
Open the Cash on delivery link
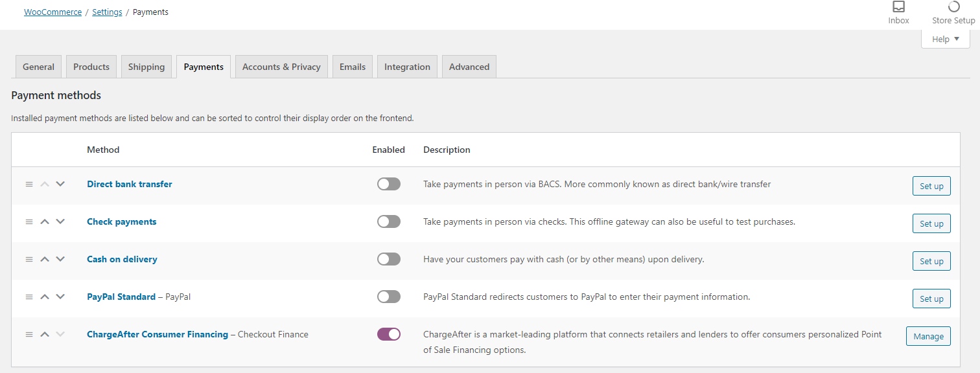[122, 259]
